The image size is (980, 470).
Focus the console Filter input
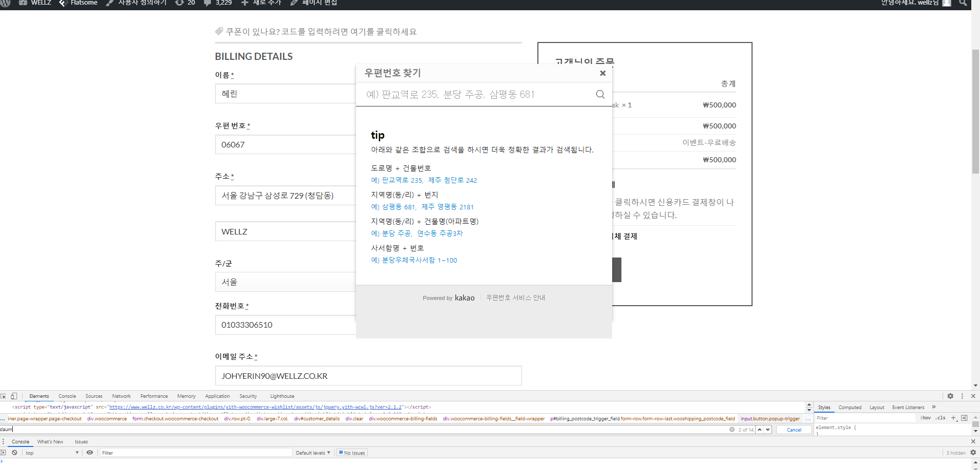[196, 453]
